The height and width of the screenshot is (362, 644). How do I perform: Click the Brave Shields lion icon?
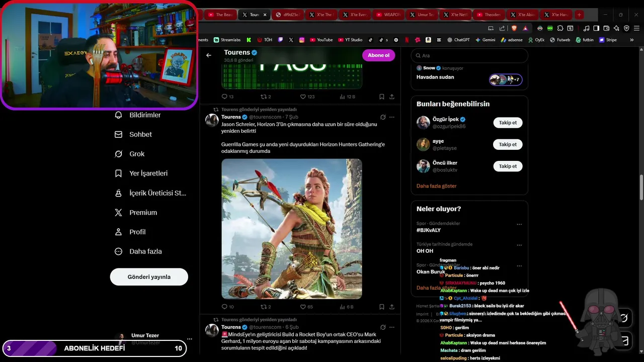coord(514,28)
